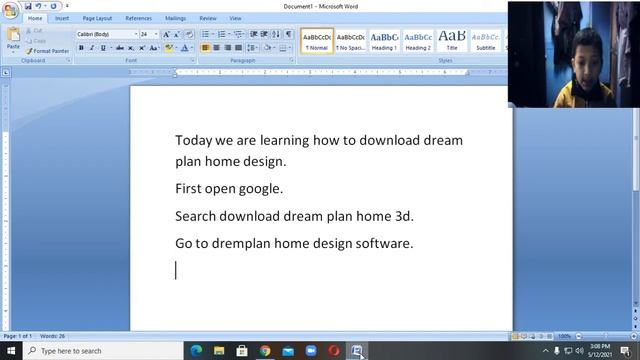640x360 pixels.
Task: Open the Office Button menu
Action: [x=10, y=10]
